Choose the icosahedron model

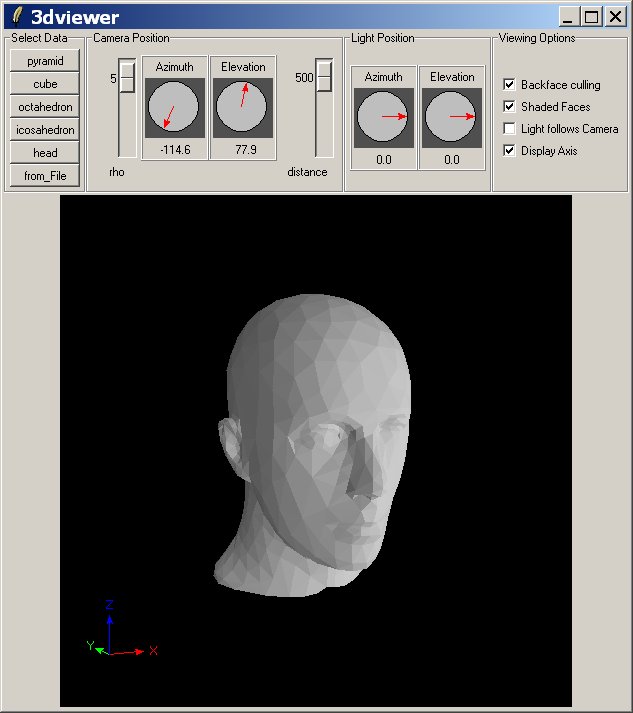[45, 130]
